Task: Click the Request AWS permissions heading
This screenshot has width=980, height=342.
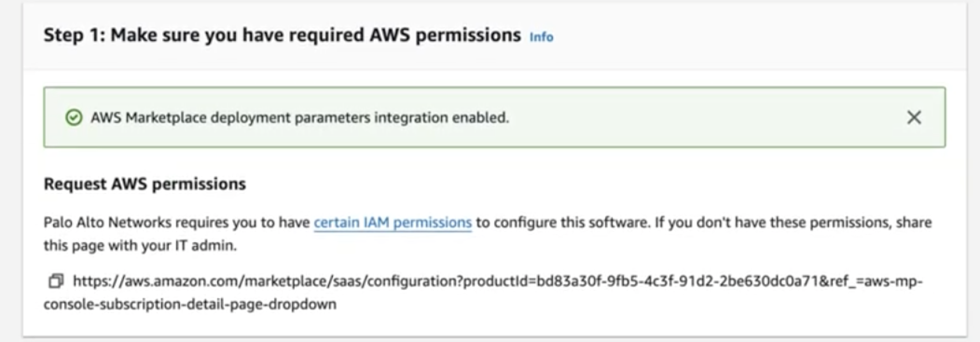Action: 145,184
